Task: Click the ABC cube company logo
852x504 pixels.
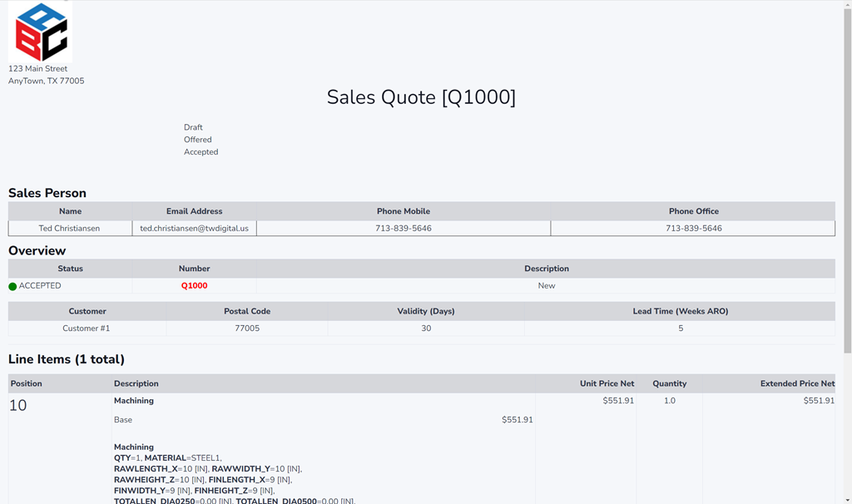Action: [42, 32]
